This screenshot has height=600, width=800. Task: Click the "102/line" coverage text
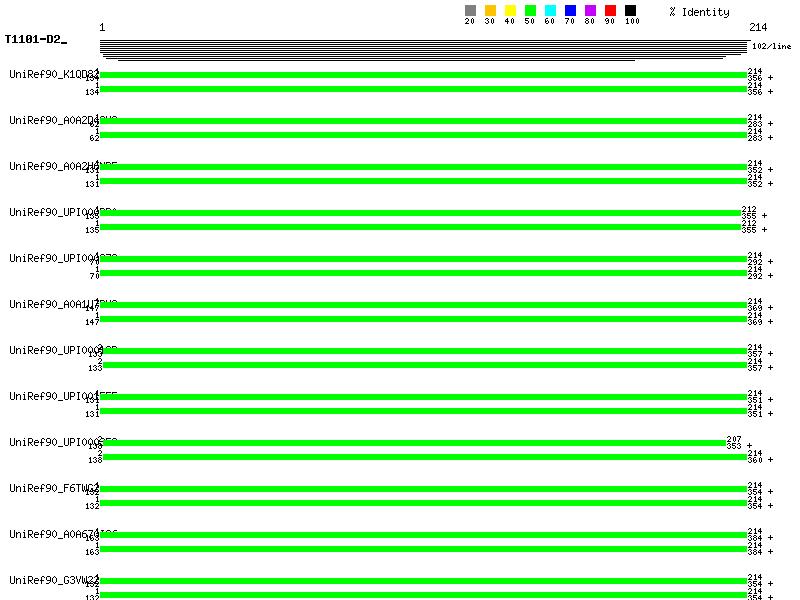tap(771, 46)
